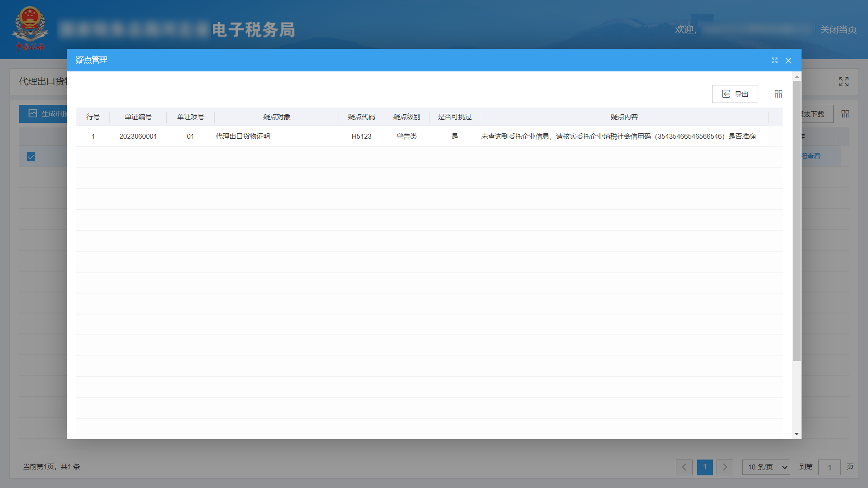The image size is (868, 488).
Task: Click the previous page arrow in pagination
Action: (684, 467)
